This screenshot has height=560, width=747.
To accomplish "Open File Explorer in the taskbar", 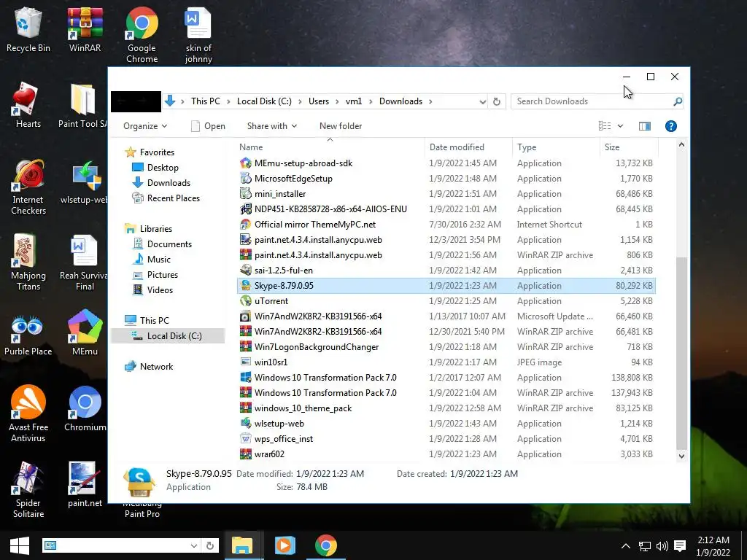I will click(x=242, y=545).
